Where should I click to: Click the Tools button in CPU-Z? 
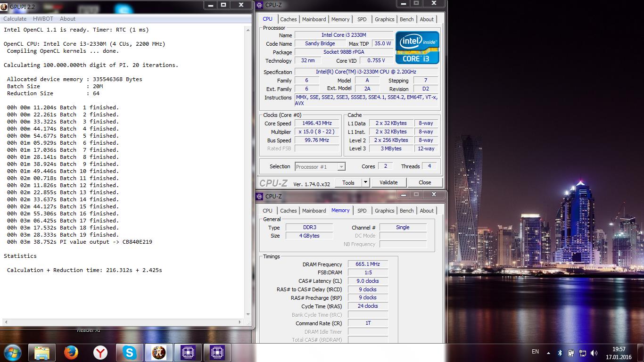[348, 182]
